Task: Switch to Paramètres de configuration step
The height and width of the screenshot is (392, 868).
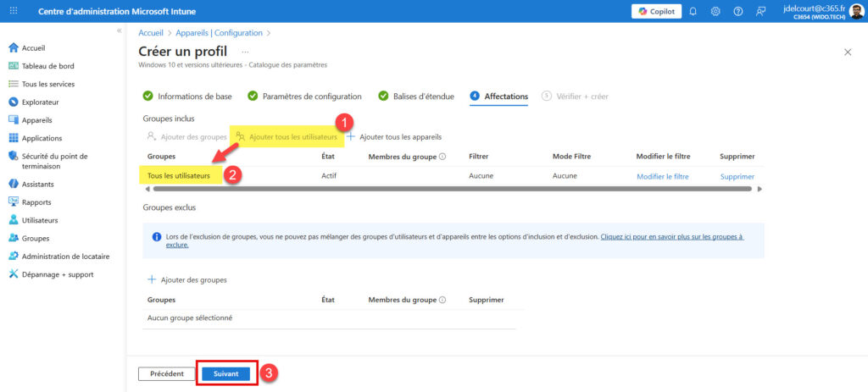Action: 312,97
